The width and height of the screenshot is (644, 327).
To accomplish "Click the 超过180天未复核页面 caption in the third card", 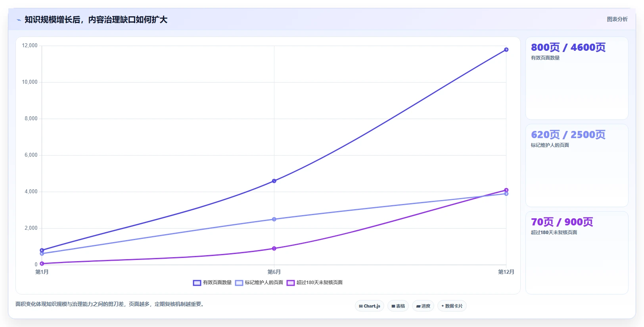I will click(x=554, y=233).
